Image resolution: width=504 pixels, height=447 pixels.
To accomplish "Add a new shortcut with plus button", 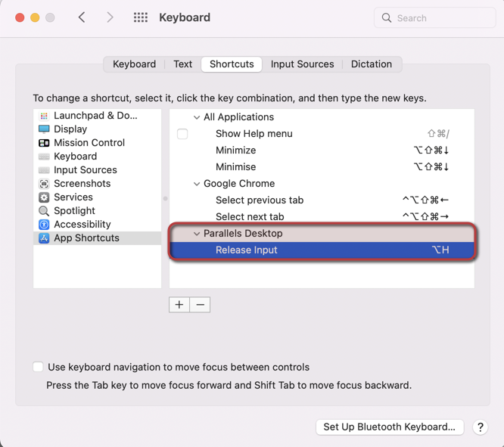I will coord(179,305).
